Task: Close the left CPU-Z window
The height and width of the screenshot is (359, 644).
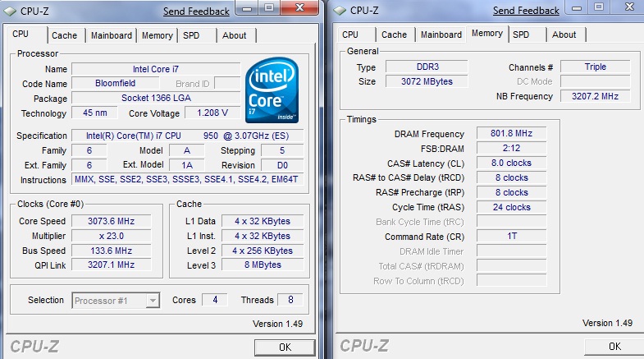Action: coord(299,8)
